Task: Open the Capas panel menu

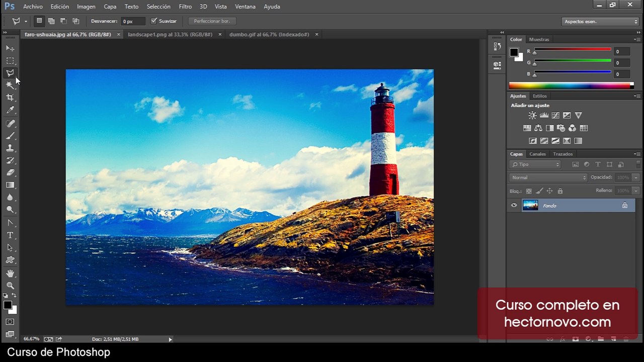Action: (x=637, y=154)
